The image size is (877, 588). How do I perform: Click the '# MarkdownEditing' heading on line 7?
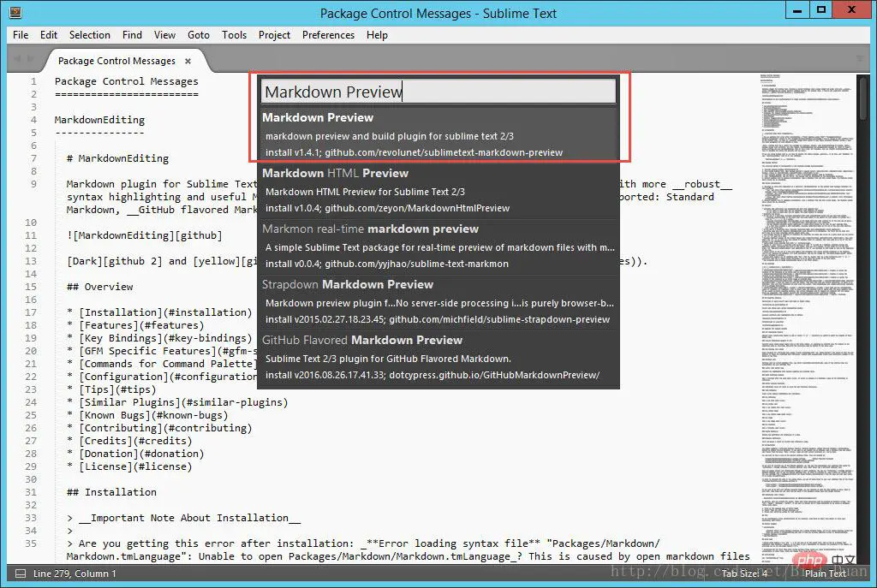click(117, 158)
